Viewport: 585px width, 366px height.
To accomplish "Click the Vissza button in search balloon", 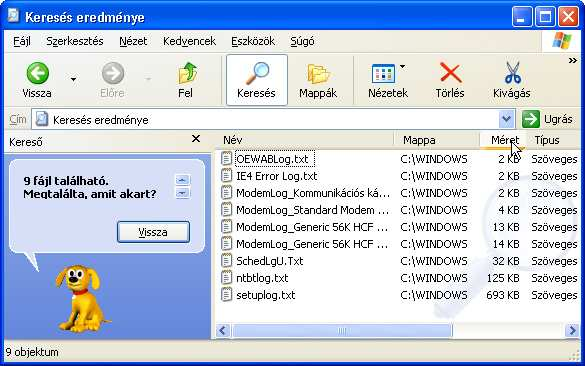I will click(x=153, y=232).
